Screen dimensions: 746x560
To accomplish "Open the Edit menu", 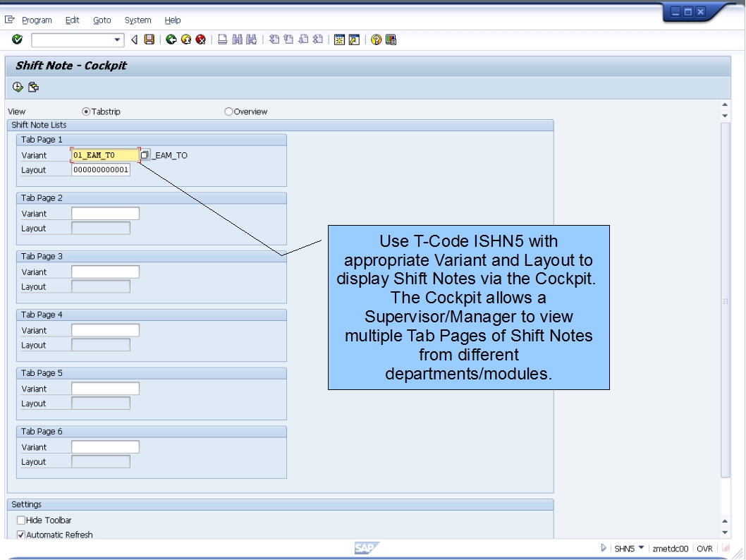I will (73, 20).
